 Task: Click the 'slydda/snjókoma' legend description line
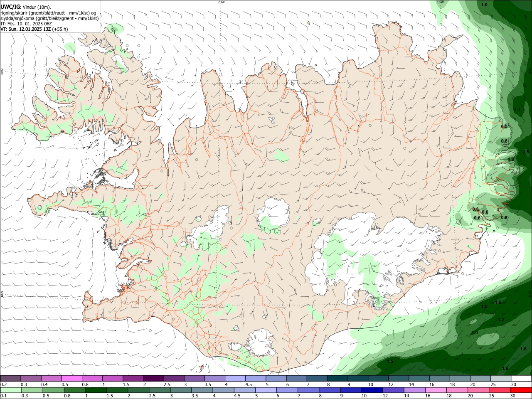[x=49, y=18]
